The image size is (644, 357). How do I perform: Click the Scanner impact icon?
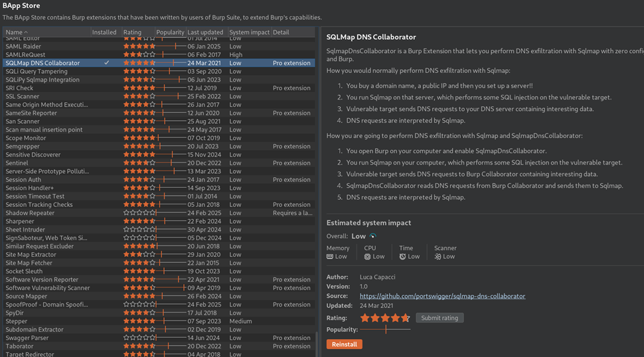tap(438, 256)
